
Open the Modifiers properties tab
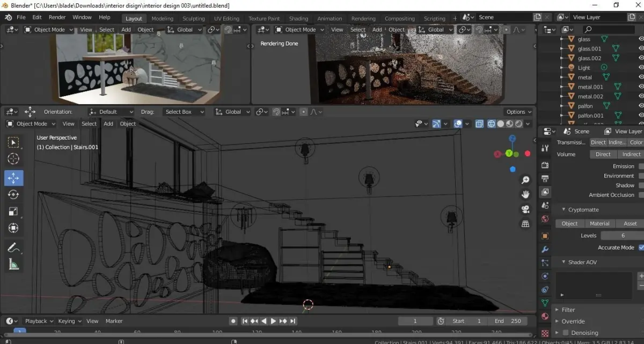[545, 250]
